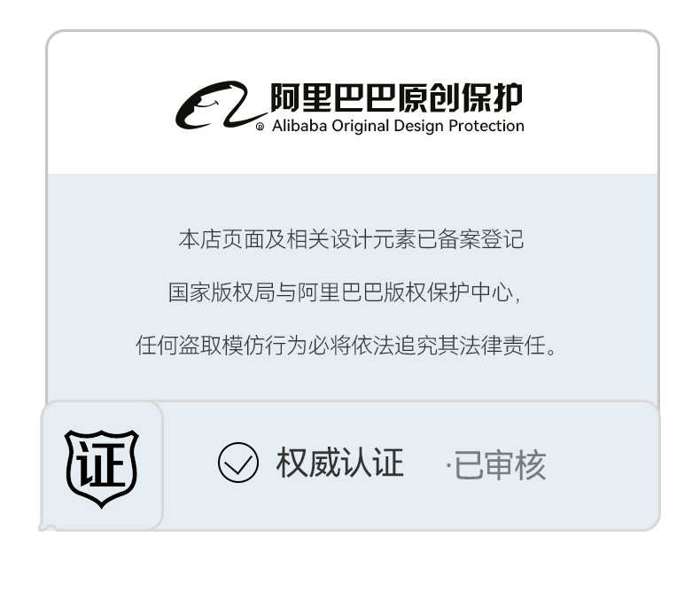Screen dimensions: 700x599
Task: Click the 阿里巴巴 characters in the title
Action: click(x=333, y=97)
